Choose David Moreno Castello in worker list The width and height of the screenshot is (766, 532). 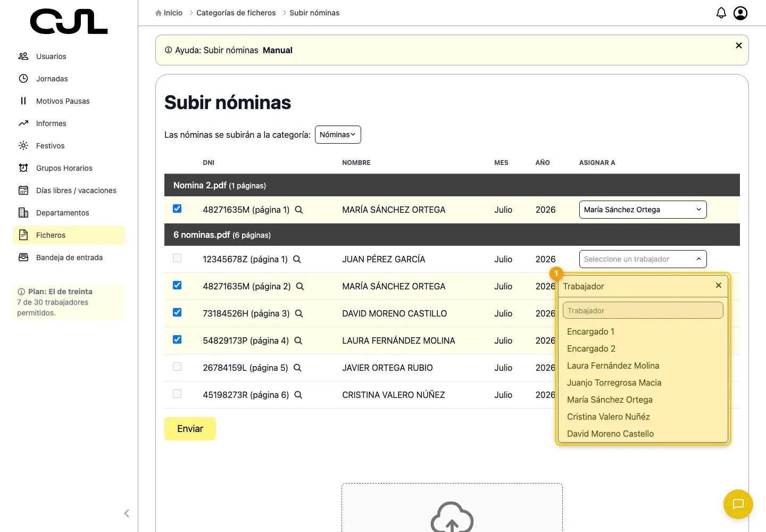tap(610, 434)
